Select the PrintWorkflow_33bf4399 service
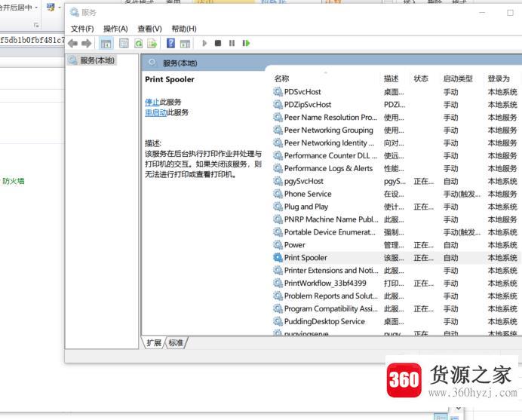Viewport: 522px width, 420px height. (x=396, y=284)
